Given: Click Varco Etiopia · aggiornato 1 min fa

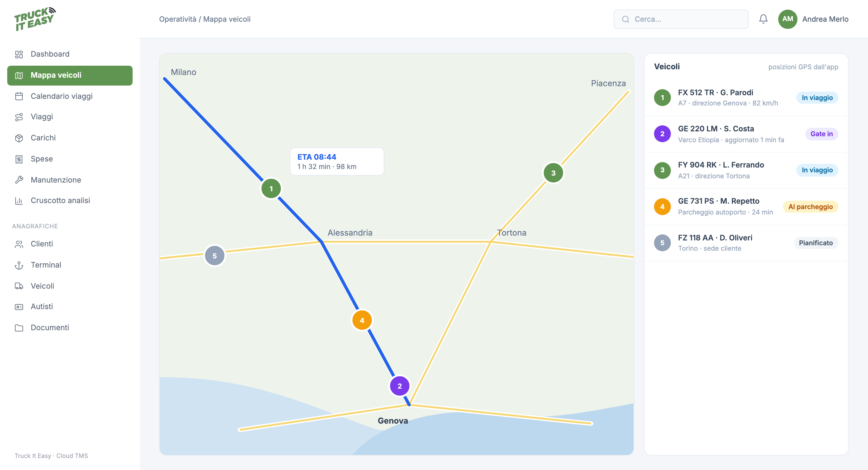Looking at the screenshot, I should (x=731, y=140).
